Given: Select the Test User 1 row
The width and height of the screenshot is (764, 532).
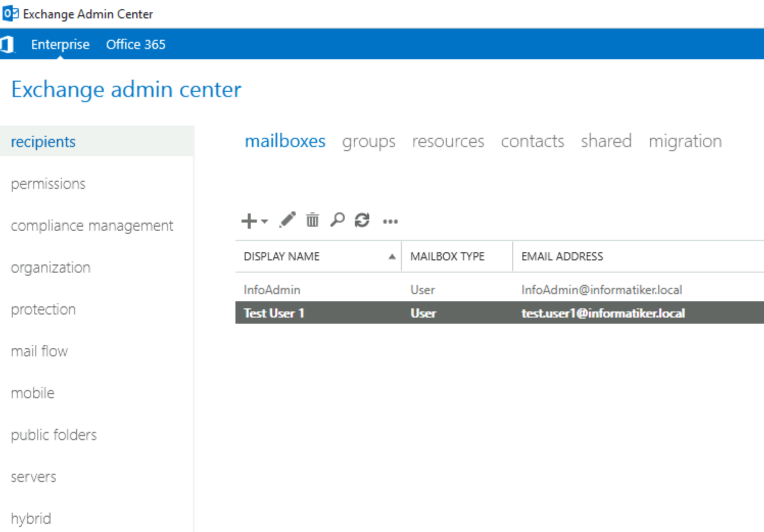Looking at the screenshot, I should 499,312.
